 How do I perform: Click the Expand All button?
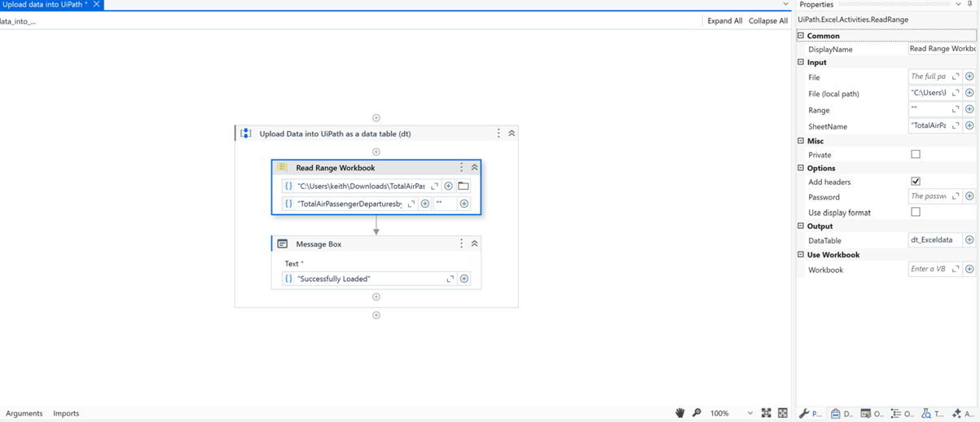(x=724, y=20)
